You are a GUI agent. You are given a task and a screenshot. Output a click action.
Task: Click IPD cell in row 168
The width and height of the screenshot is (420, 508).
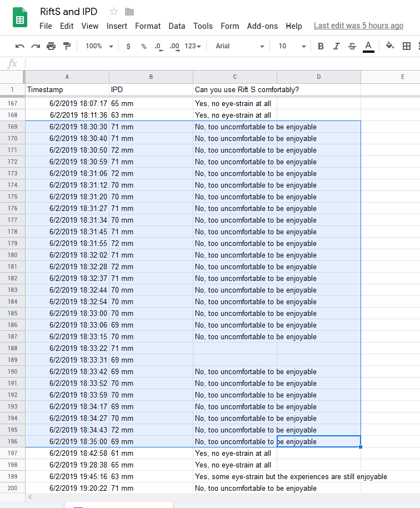click(x=151, y=115)
